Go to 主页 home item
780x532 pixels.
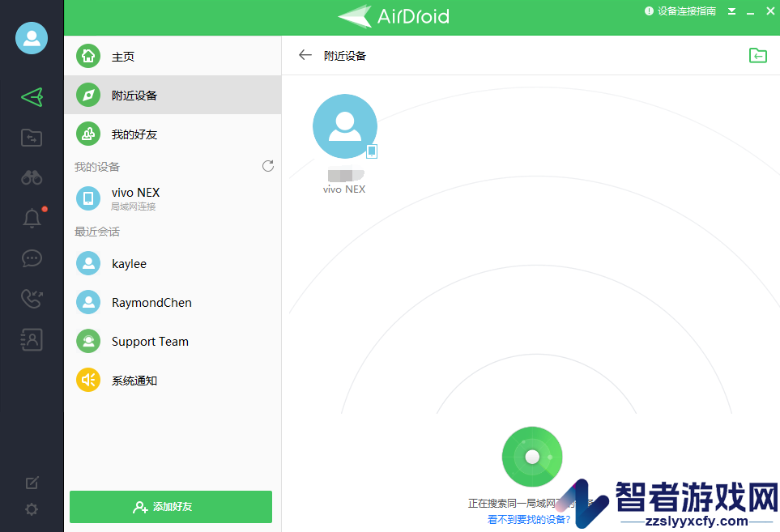click(x=173, y=56)
